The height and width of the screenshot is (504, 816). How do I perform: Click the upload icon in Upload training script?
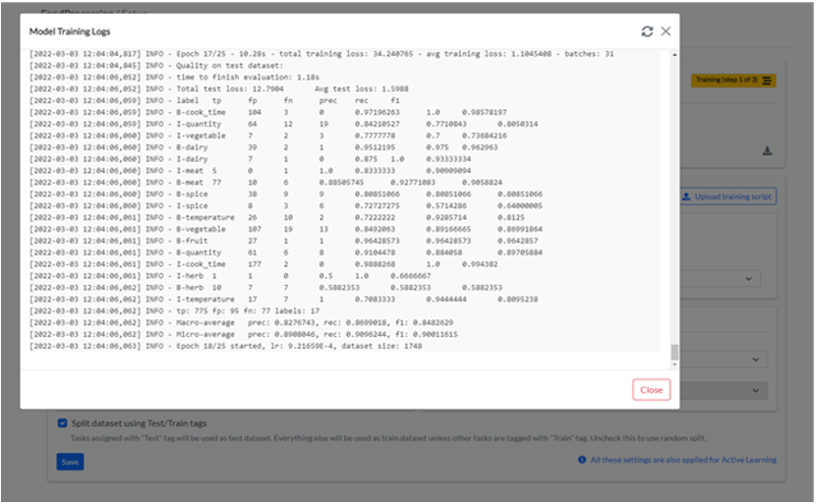tap(686, 196)
